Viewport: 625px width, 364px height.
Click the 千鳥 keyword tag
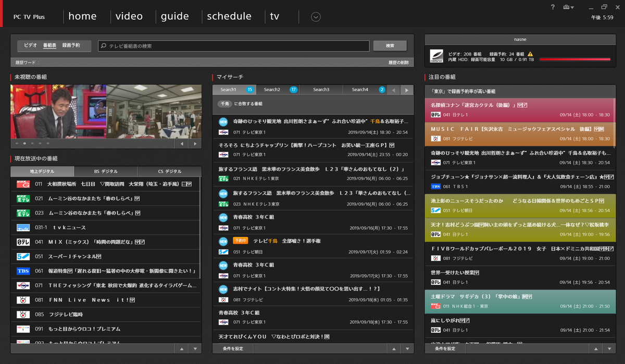tap(225, 104)
